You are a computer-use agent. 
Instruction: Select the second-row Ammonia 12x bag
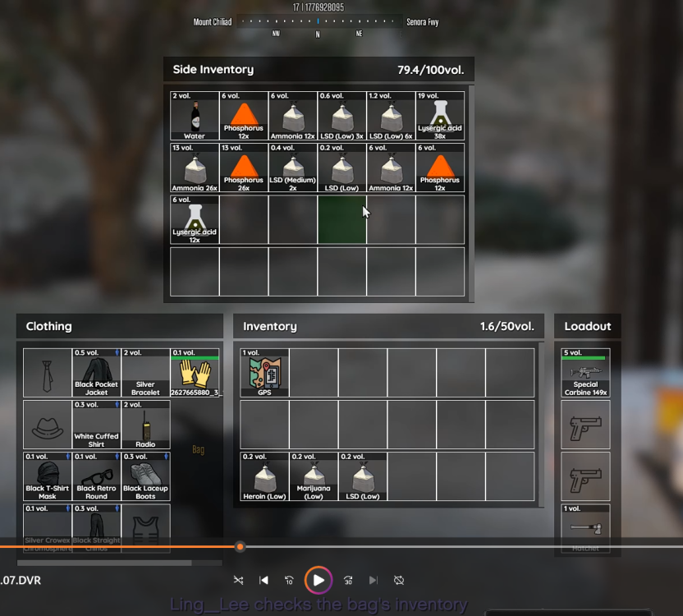point(391,168)
